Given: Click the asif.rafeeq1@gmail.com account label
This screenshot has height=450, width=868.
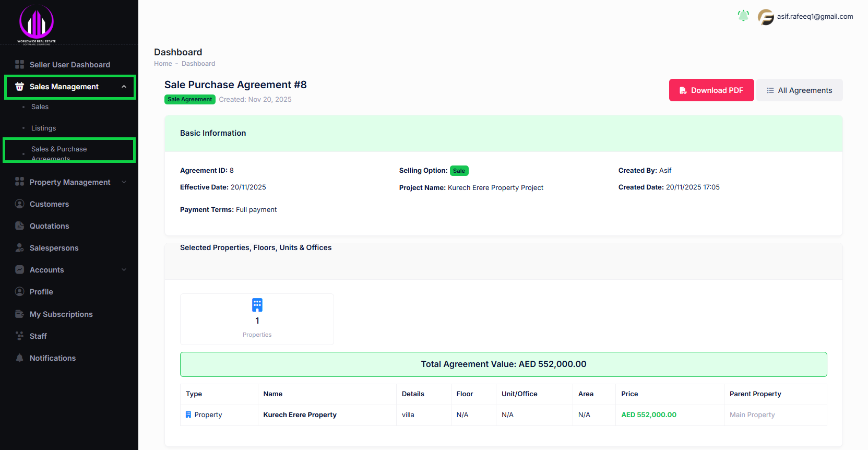Looking at the screenshot, I should tap(815, 16).
